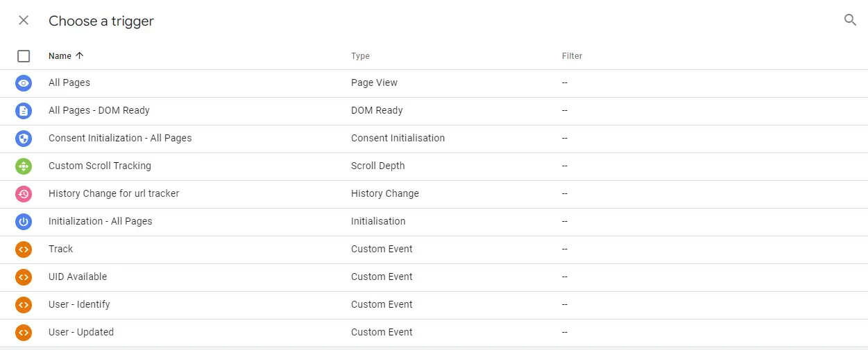Sort by the Name column header
The width and height of the screenshot is (868, 350).
(60, 56)
